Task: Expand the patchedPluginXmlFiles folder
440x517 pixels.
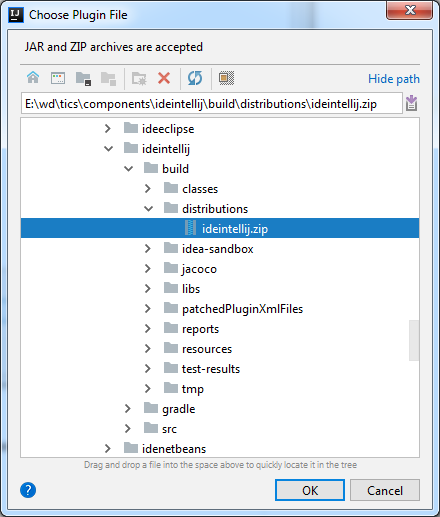Action: (148, 309)
